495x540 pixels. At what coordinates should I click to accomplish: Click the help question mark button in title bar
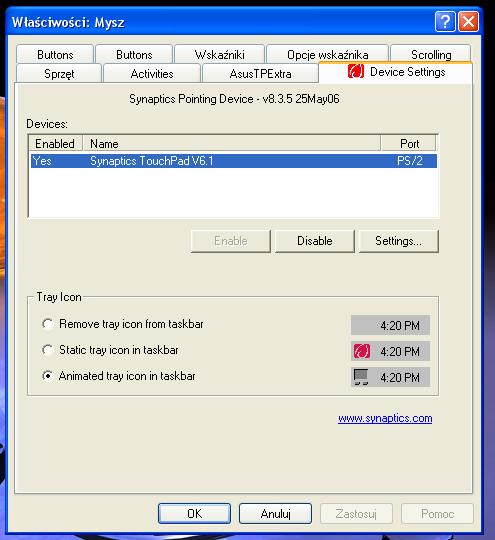tap(445, 22)
